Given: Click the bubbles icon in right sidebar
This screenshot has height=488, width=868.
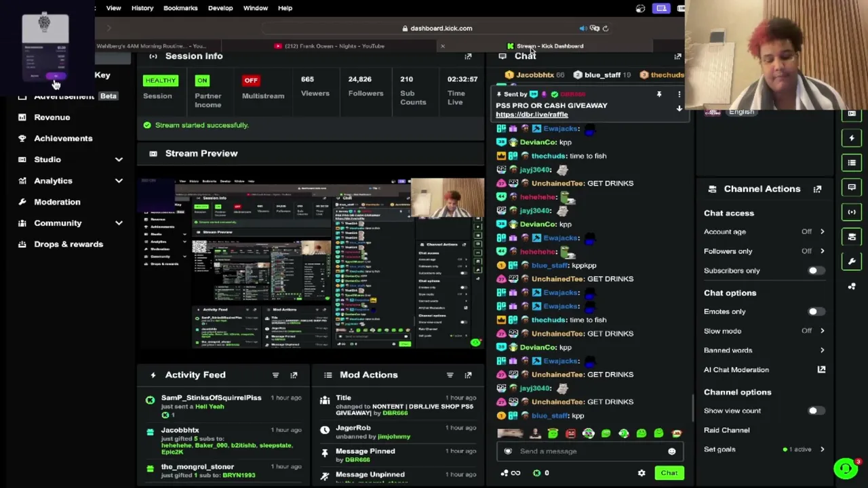Looking at the screenshot, I should coord(852,286).
